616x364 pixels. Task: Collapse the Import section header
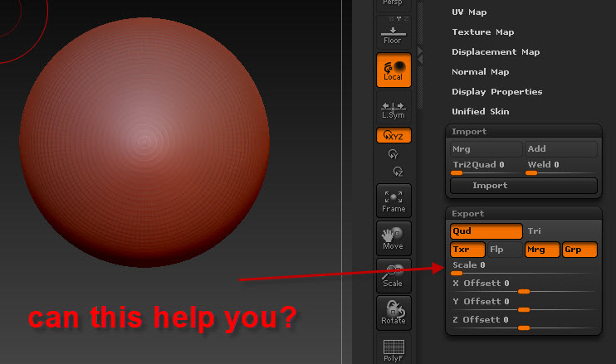coord(523,131)
